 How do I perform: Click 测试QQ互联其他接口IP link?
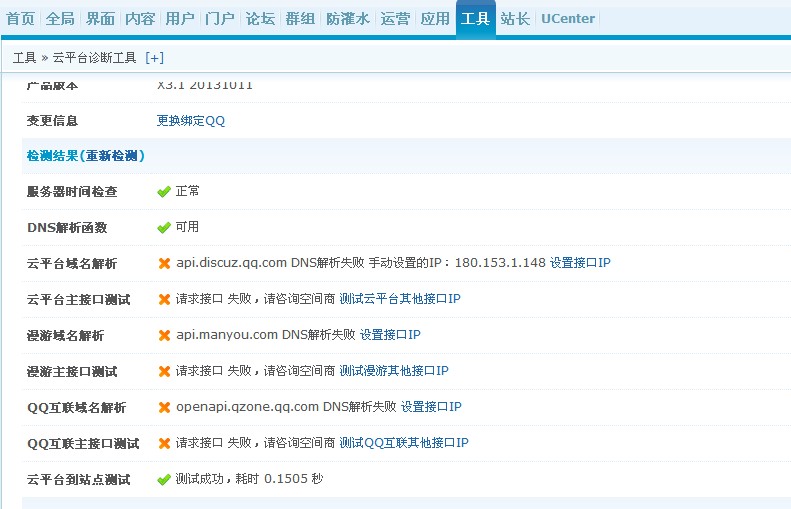tap(404, 443)
